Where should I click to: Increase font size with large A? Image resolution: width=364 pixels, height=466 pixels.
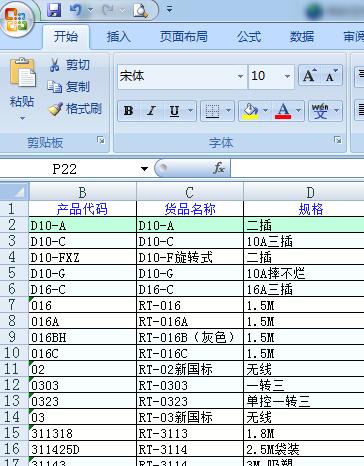(310, 76)
